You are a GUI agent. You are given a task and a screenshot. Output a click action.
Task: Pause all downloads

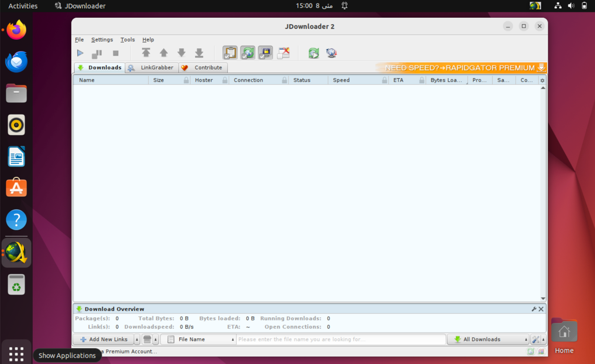click(x=97, y=53)
